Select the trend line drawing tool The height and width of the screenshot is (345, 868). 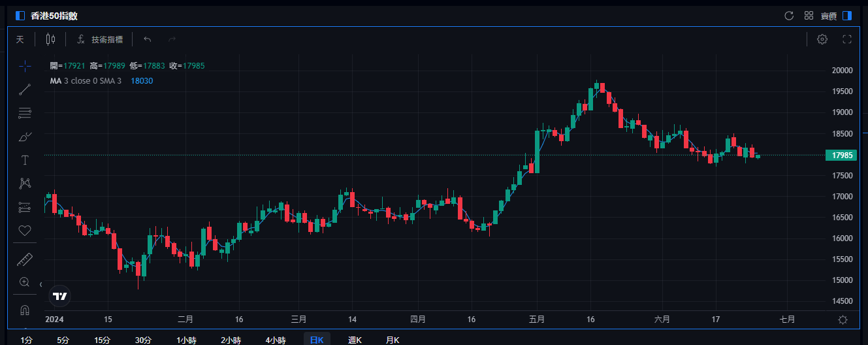pos(25,90)
